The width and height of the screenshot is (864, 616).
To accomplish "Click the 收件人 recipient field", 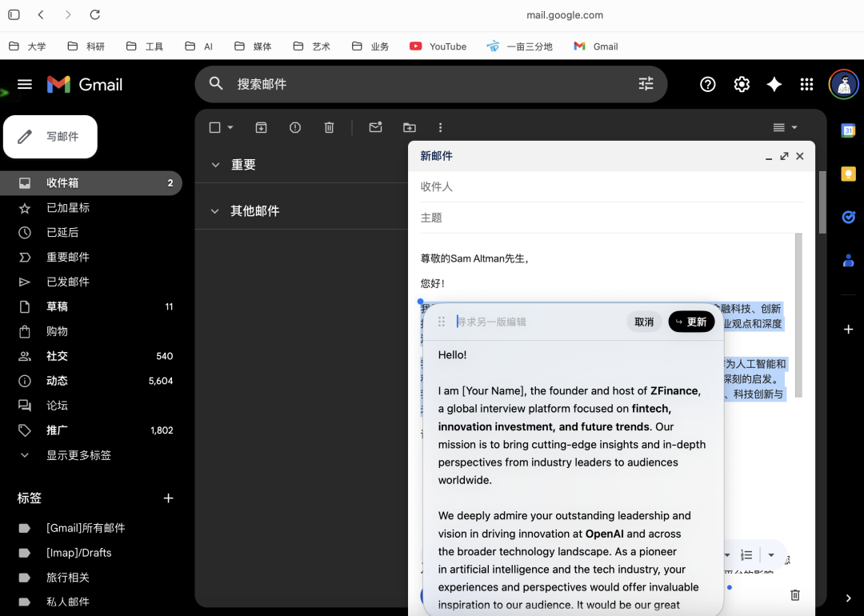I will click(x=611, y=186).
